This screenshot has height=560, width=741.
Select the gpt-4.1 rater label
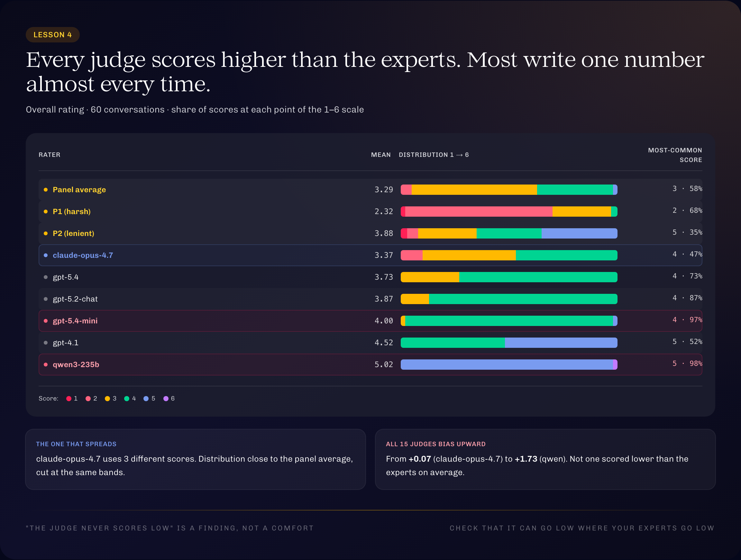[66, 343]
